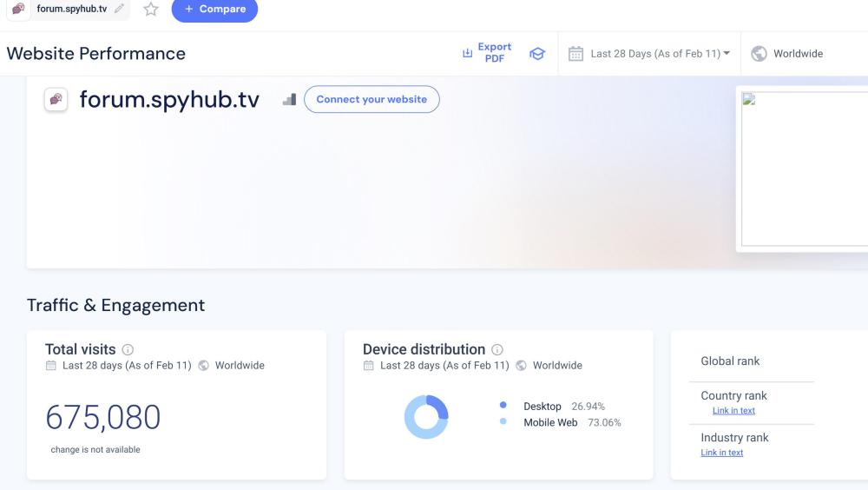Click the website preview thumbnail
868x490 pixels.
804,168
